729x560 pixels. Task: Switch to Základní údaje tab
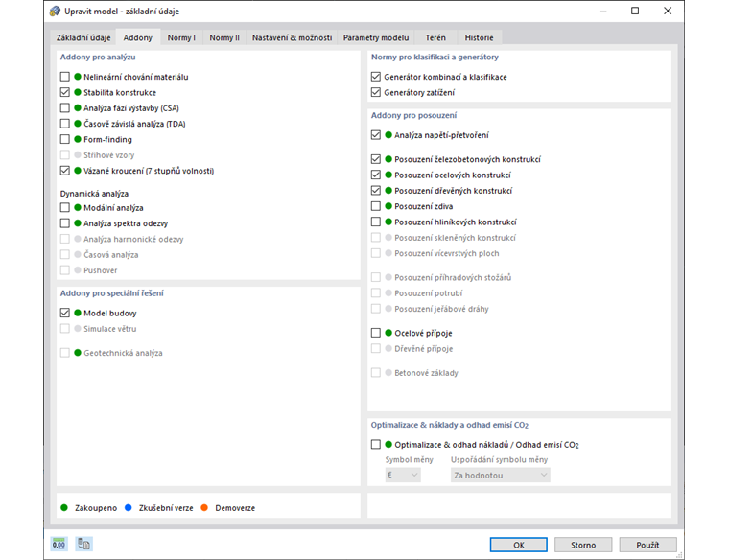(83, 37)
